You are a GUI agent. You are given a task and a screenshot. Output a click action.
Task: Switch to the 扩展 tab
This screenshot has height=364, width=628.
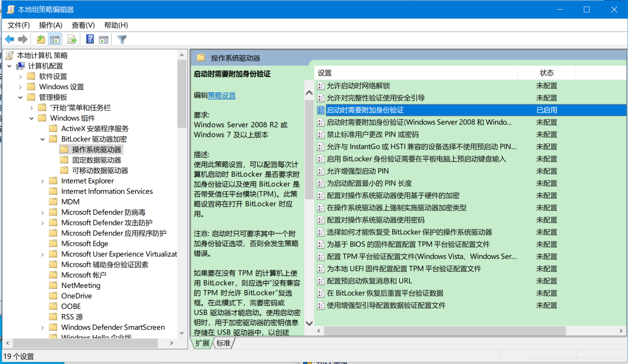coord(202,343)
